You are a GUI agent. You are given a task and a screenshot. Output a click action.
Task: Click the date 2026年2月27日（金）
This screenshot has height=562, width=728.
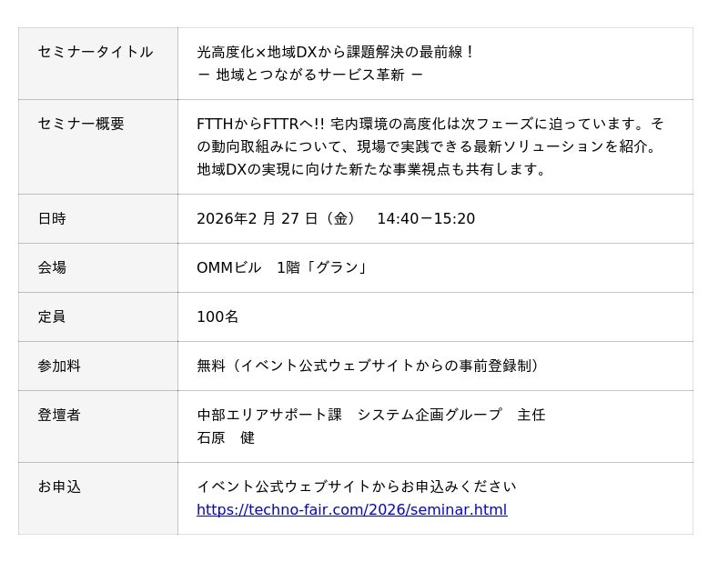(278, 218)
